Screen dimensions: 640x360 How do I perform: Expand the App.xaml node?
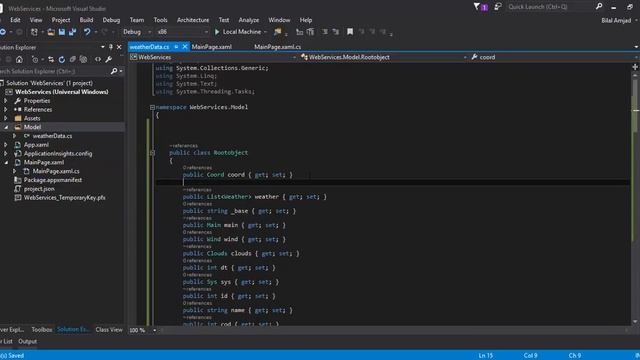(6, 145)
